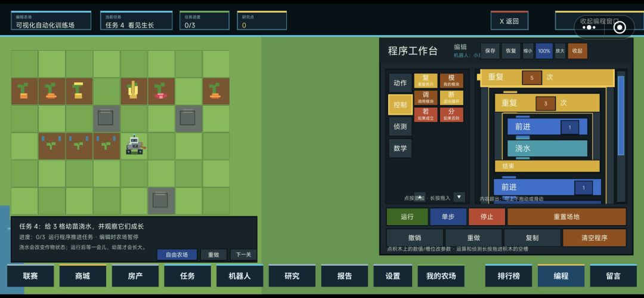Edit the lower 前进 step value

[583, 188]
